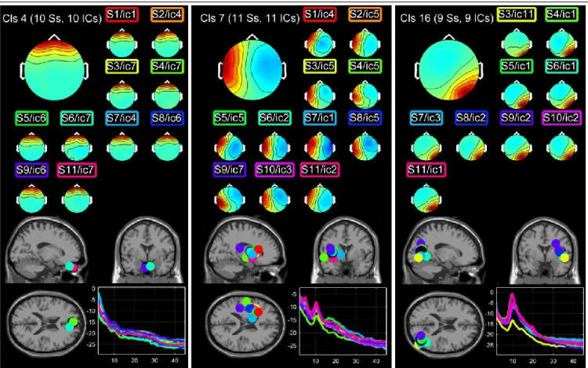Click the S6/ic2 label
Viewport: 588px width, 368px height.
pyautogui.click(x=274, y=118)
